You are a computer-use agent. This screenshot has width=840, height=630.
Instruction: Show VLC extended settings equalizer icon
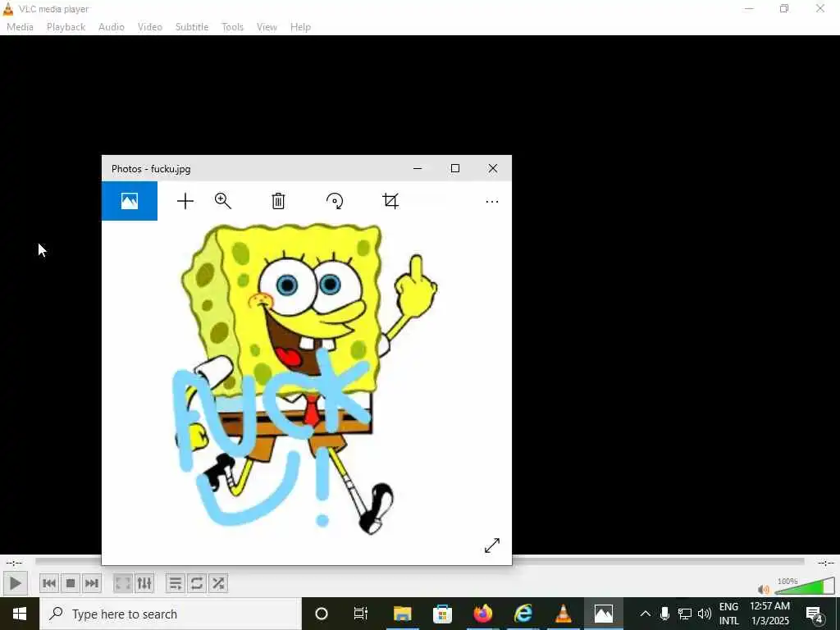[144, 583]
